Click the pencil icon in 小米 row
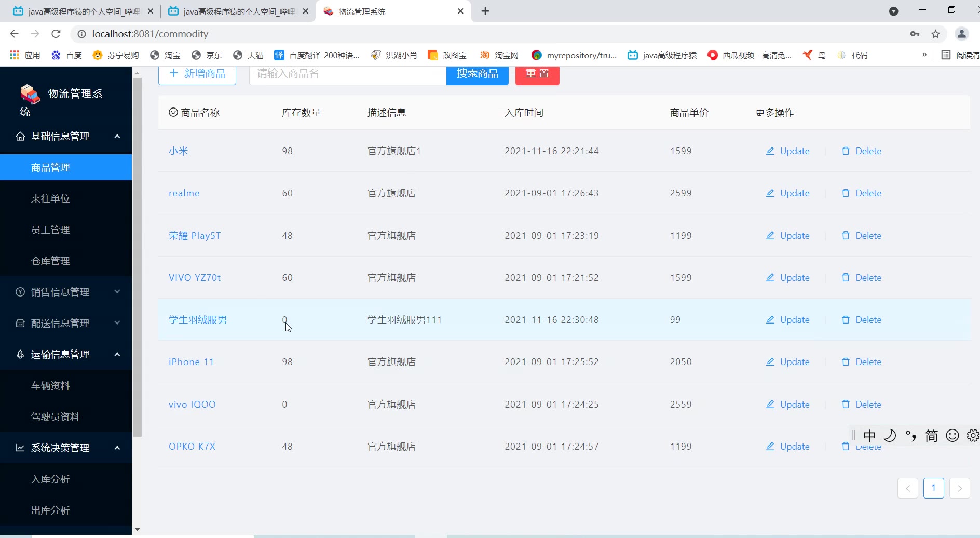The image size is (980, 538). (x=770, y=151)
